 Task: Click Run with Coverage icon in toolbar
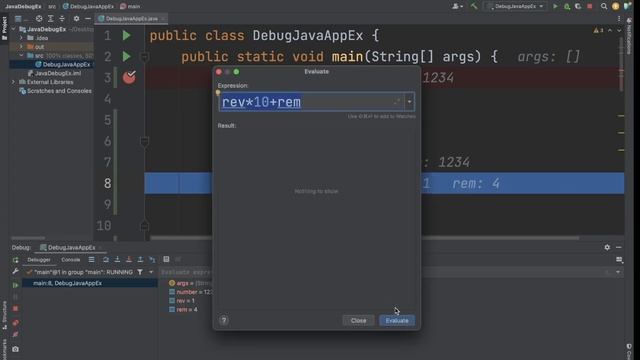578,6
